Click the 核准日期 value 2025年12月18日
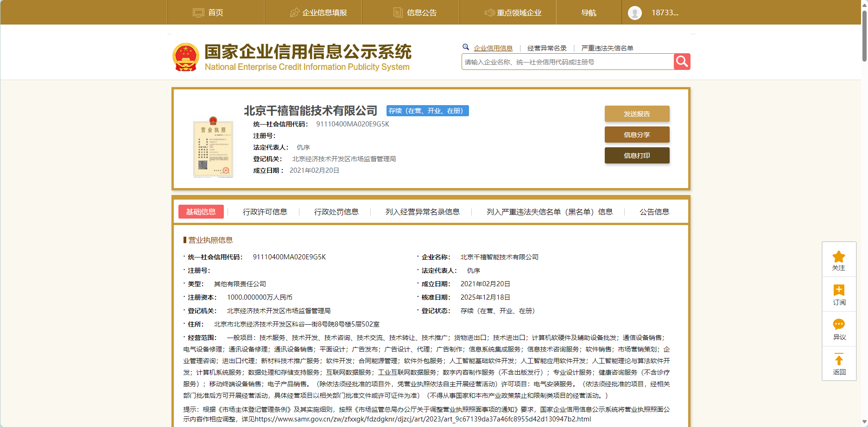This screenshot has width=868, height=427. pos(485,297)
